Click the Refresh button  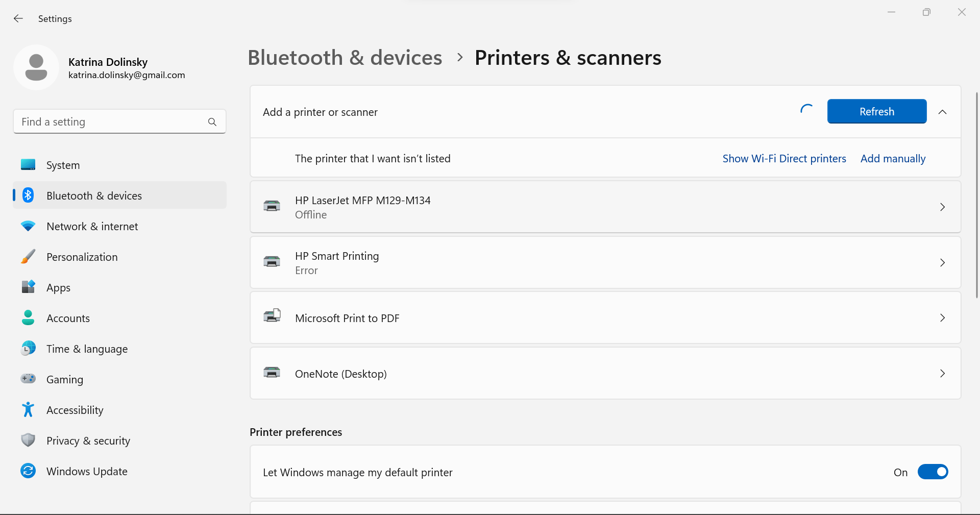coord(877,111)
